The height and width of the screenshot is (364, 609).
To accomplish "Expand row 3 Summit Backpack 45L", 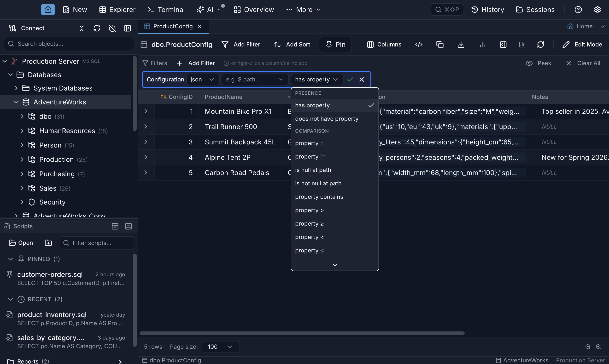I will (x=146, y=142).
